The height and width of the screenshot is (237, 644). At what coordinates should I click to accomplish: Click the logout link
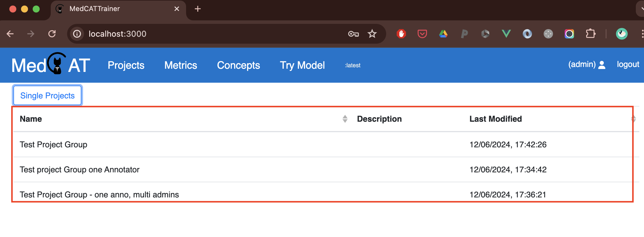click(628, 64)
